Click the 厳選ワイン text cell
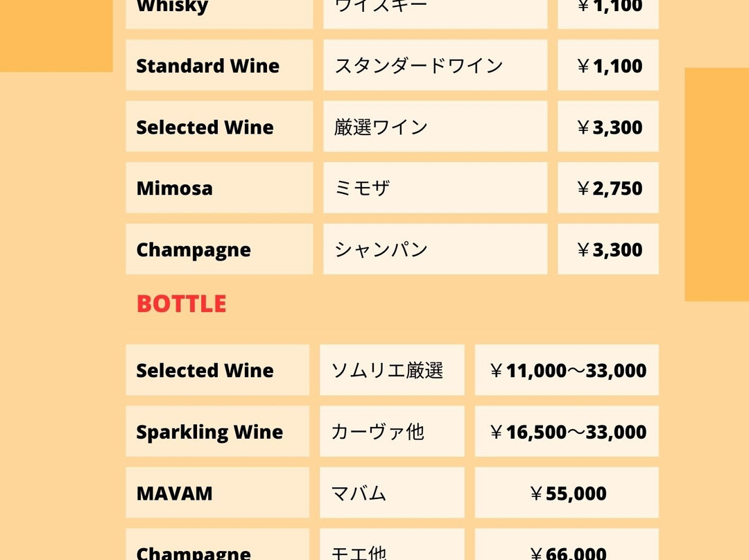This screenshot has height=560, width=749. [x=435, y=127]
